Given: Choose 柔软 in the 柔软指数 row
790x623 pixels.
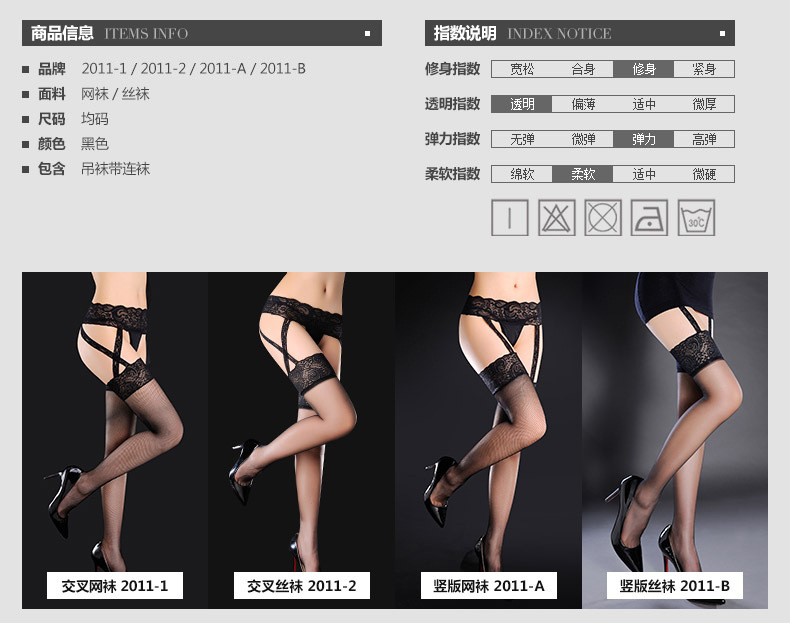Looking at the screenshot, I should click(x=583, y=174).
